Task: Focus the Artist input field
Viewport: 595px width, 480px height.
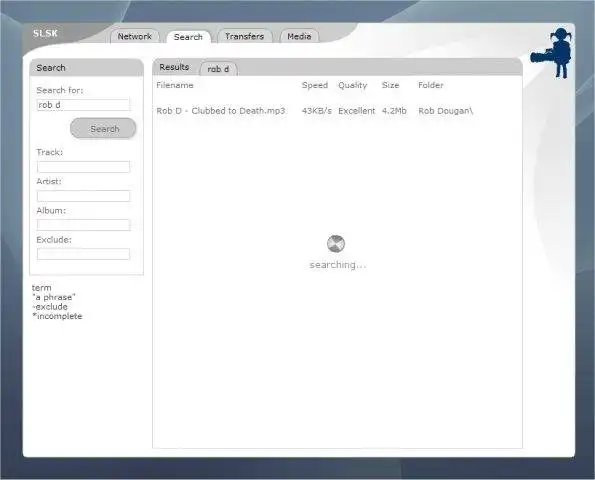Action: tap(83, 196)
